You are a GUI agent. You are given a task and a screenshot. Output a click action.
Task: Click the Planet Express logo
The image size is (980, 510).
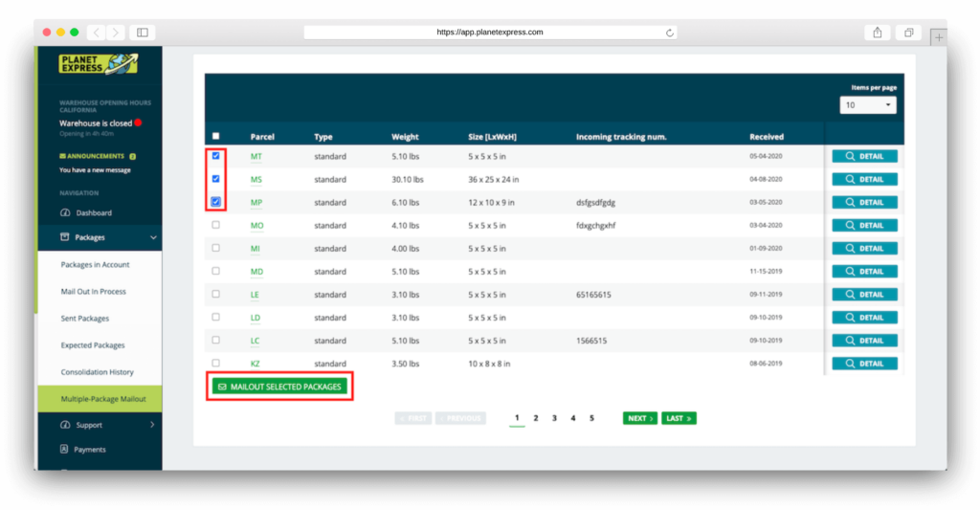[x=99, y=64]
